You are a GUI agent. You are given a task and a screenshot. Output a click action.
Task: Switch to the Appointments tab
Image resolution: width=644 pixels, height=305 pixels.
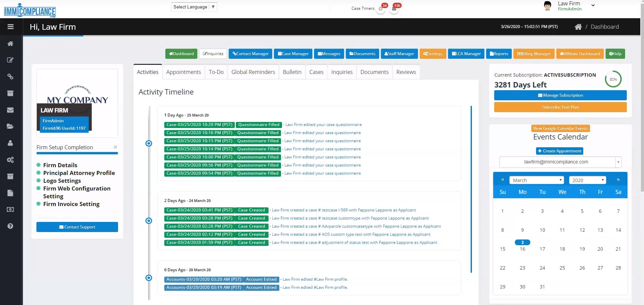pos(183,72)
